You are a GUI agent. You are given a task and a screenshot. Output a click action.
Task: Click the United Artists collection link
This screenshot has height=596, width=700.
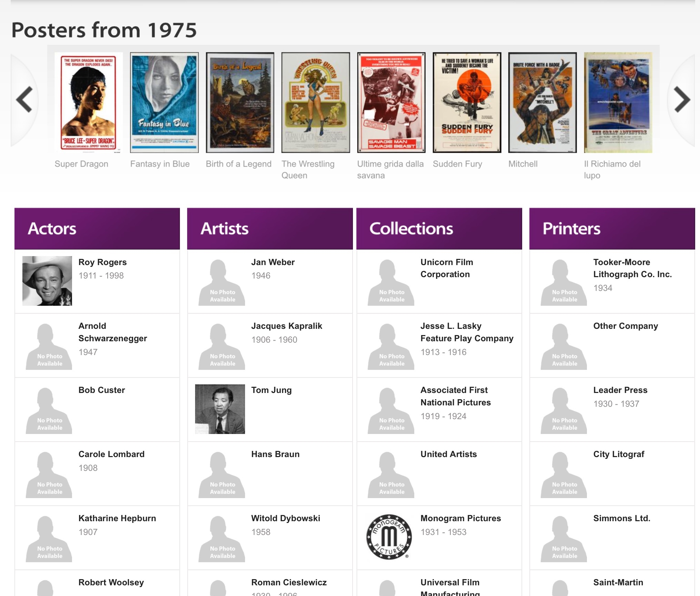coord(448,454)
